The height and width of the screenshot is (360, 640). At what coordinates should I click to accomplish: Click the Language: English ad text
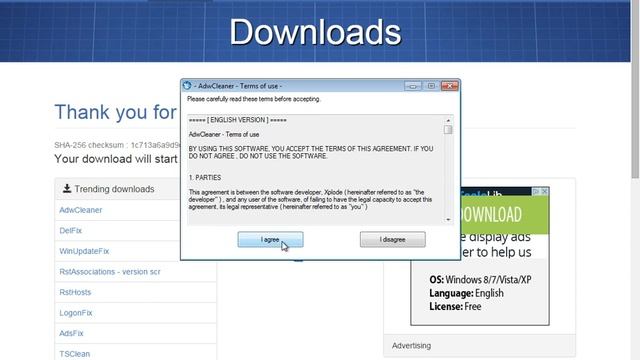point(467,293)
